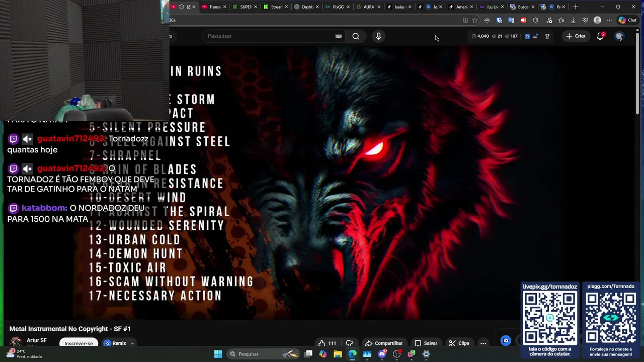Click track title 16-SCAM WITHOUT WARNING

(171, 282)
